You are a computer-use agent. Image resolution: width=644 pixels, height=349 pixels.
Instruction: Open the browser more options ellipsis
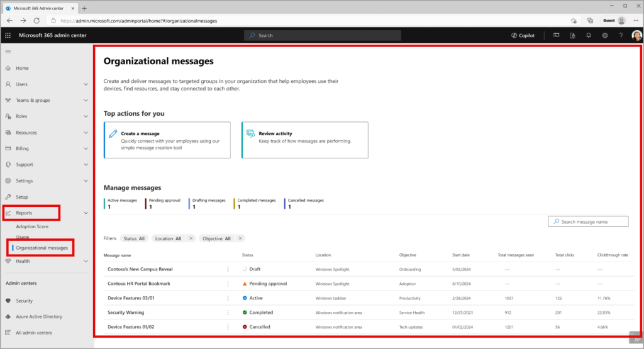[x=636, y=21]
